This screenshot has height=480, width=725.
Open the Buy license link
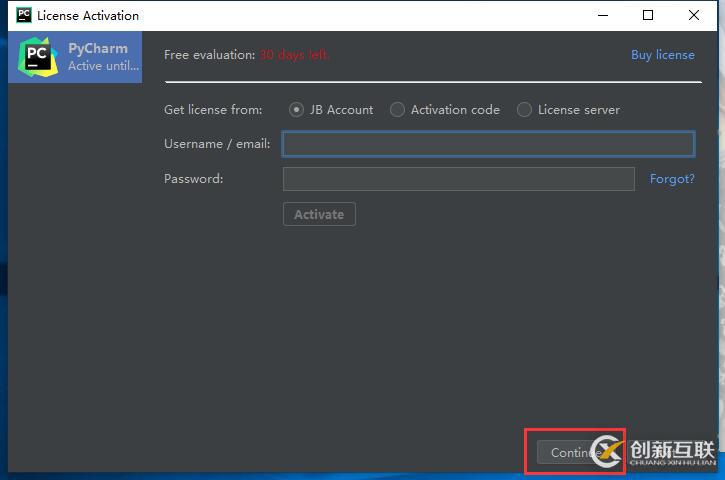[x=663, y=55]
